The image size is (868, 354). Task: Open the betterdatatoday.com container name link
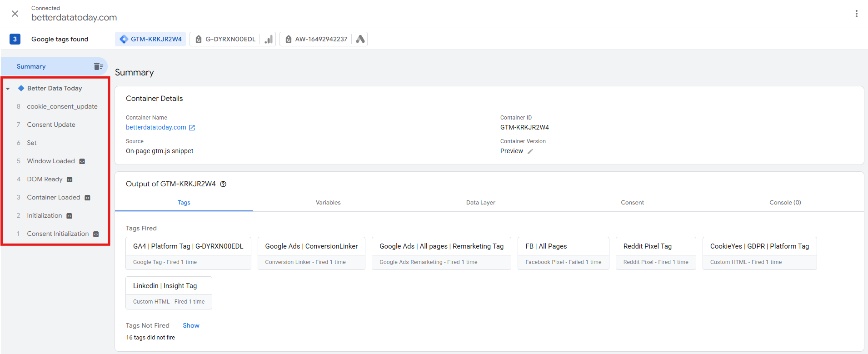[x=156, y=127]
